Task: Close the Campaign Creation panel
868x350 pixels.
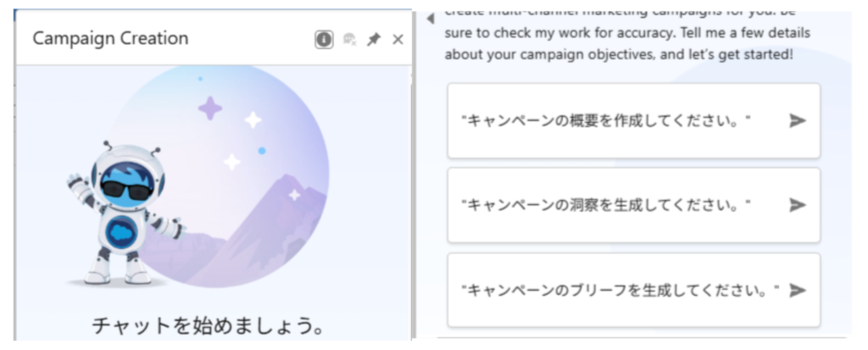Action: (x=398, y=39)
